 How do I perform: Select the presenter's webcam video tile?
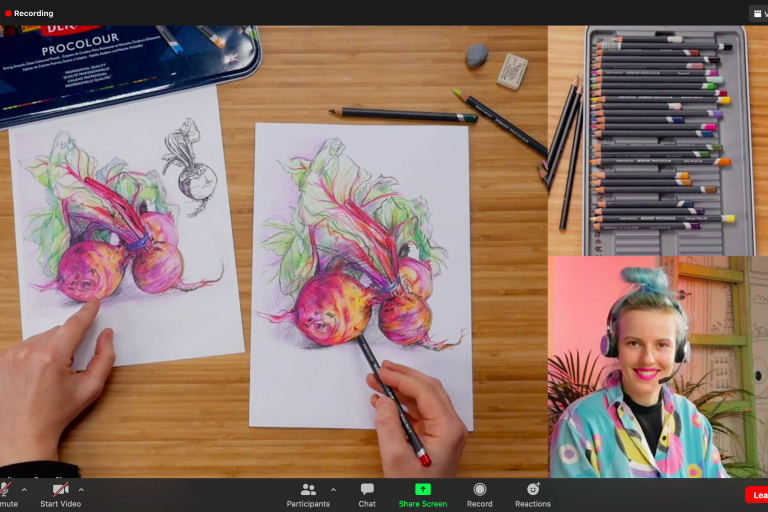657,366
